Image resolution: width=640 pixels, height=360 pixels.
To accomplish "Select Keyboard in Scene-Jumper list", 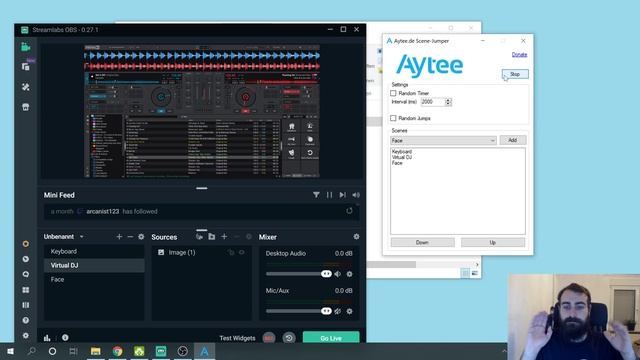I will (402, 152).
